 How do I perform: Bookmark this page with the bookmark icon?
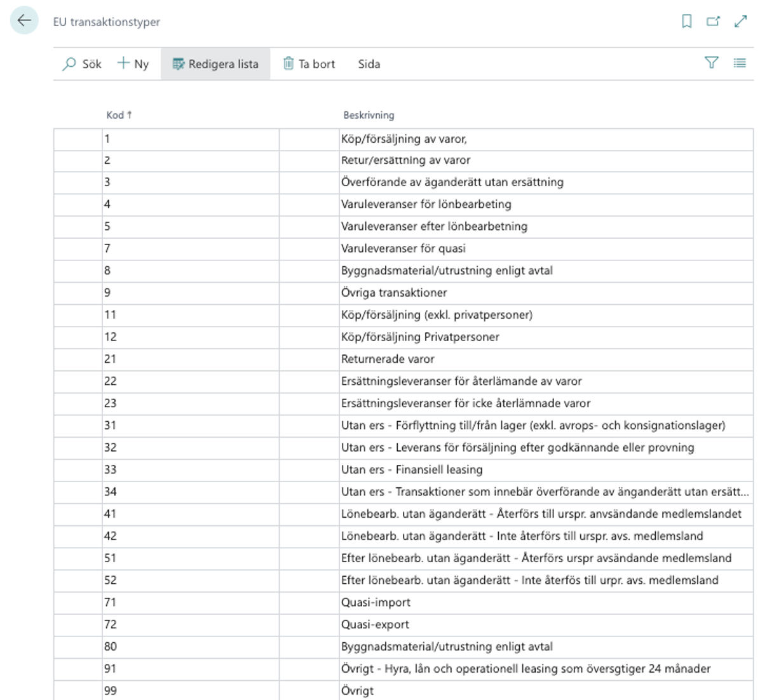[686, 22]
